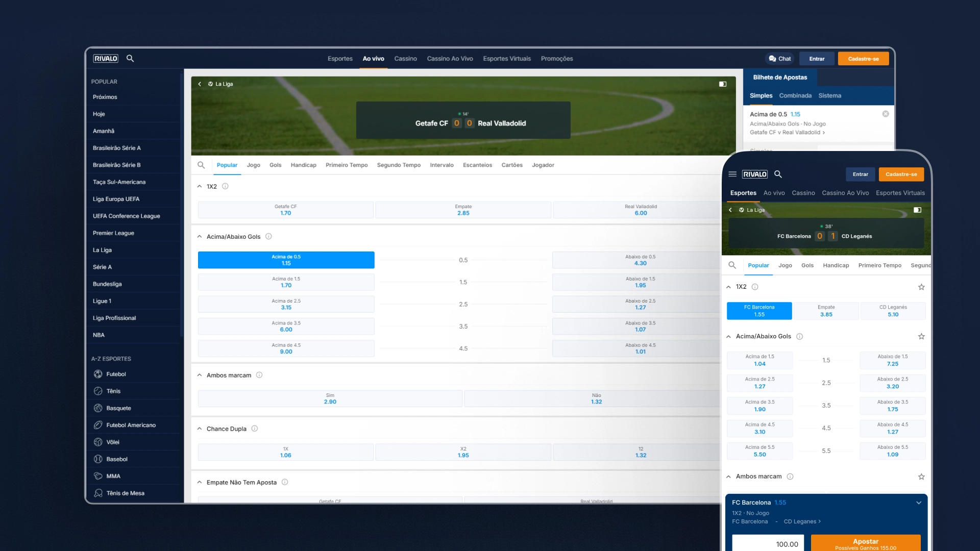Open the mobile hamburger menu
The height and width of the screenshot is (551, 980).
732,174
